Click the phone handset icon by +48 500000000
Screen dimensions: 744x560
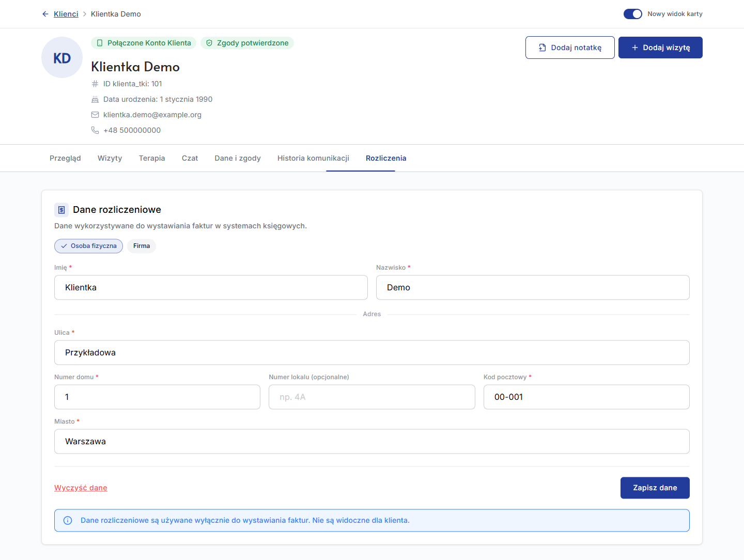coord(95,130)
